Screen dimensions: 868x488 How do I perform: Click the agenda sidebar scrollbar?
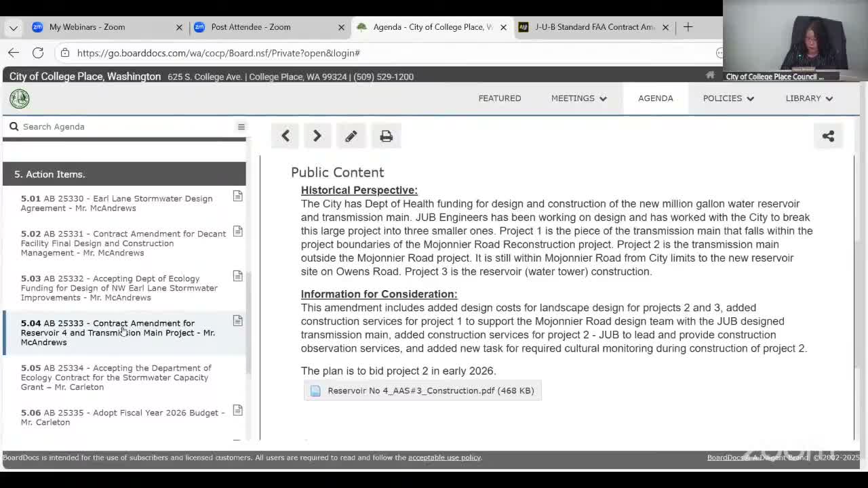pos(249,322)
